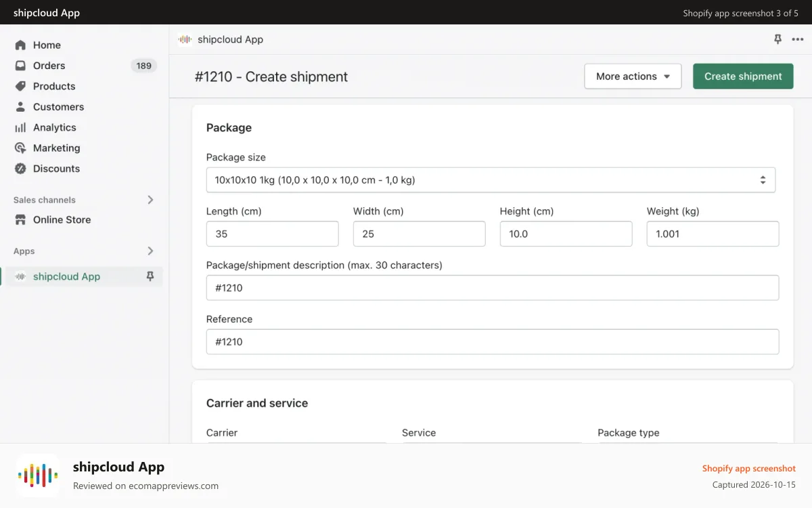Image resolution: width=812 pixels, height=508 pixels.
Task: Unpin shipcloud App in sidebar
Action: (150, 276)
